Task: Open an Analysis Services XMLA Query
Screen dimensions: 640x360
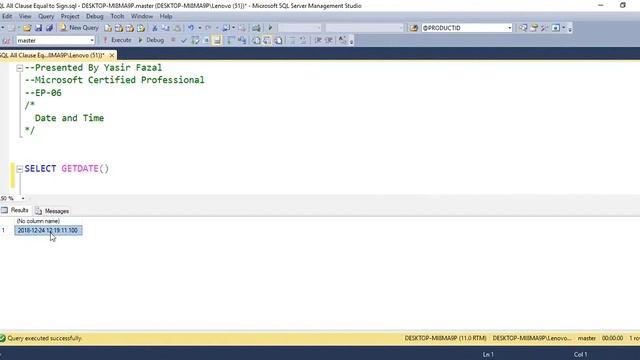Action: pos(141,28)
